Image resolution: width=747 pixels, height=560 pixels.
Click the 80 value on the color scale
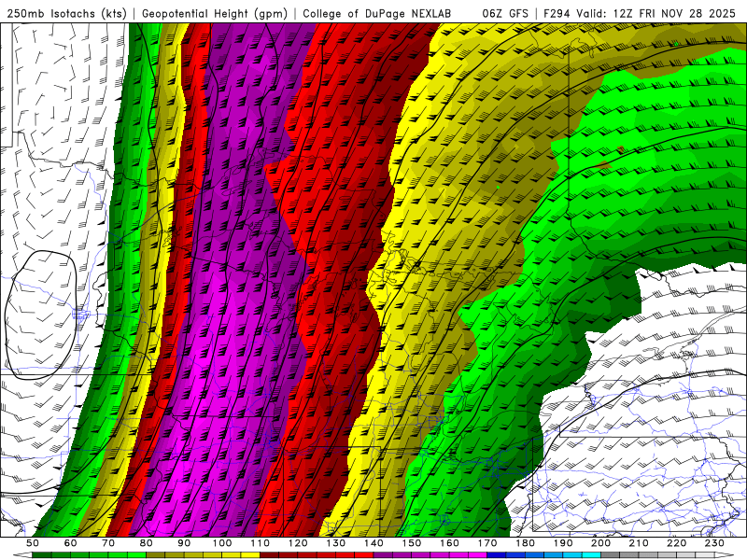147,543
